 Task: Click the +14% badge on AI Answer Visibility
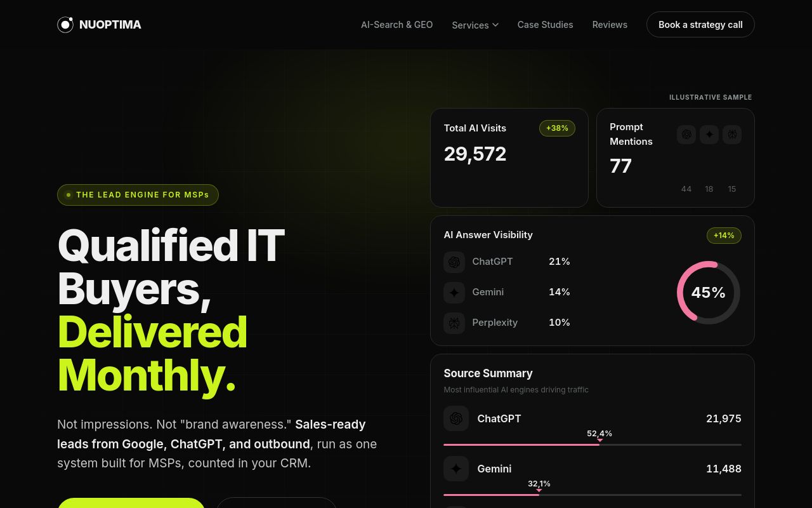[x=724, y=236]
